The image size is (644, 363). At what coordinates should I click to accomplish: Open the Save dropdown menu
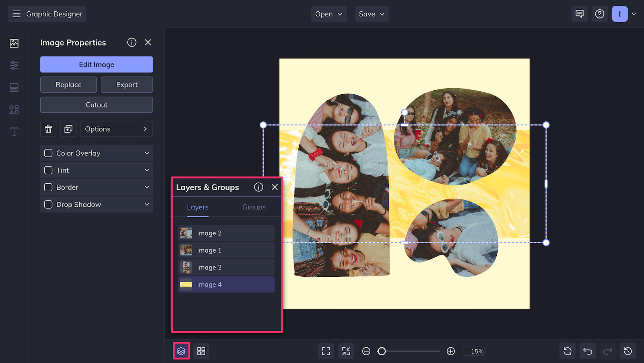[371, 14]
